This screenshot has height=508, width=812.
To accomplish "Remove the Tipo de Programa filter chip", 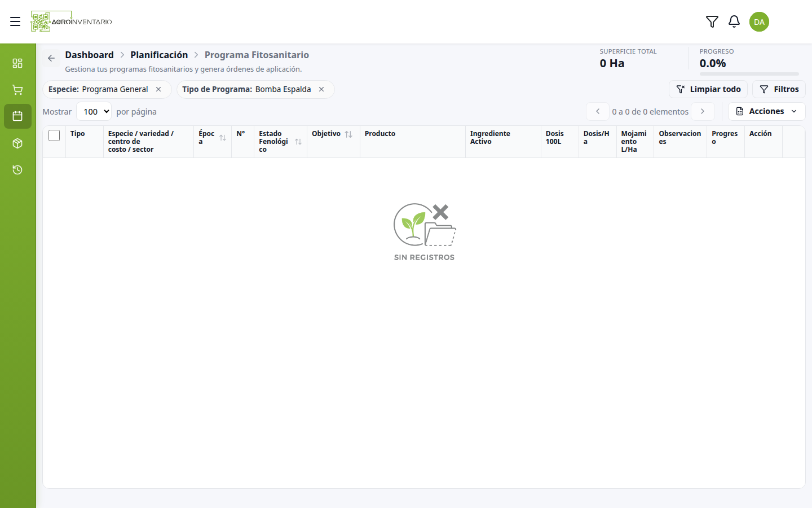I will pyautogui.click(x=321, y=89).
